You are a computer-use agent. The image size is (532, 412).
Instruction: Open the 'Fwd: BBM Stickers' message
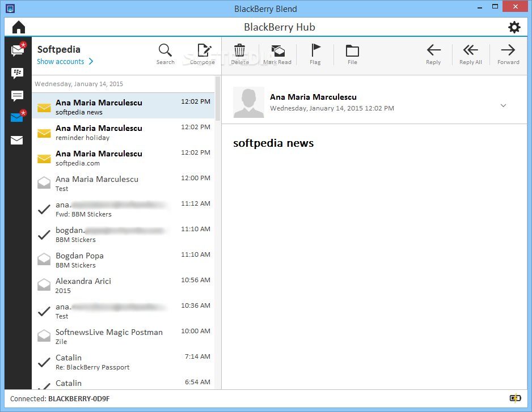[x=124, y=208]
